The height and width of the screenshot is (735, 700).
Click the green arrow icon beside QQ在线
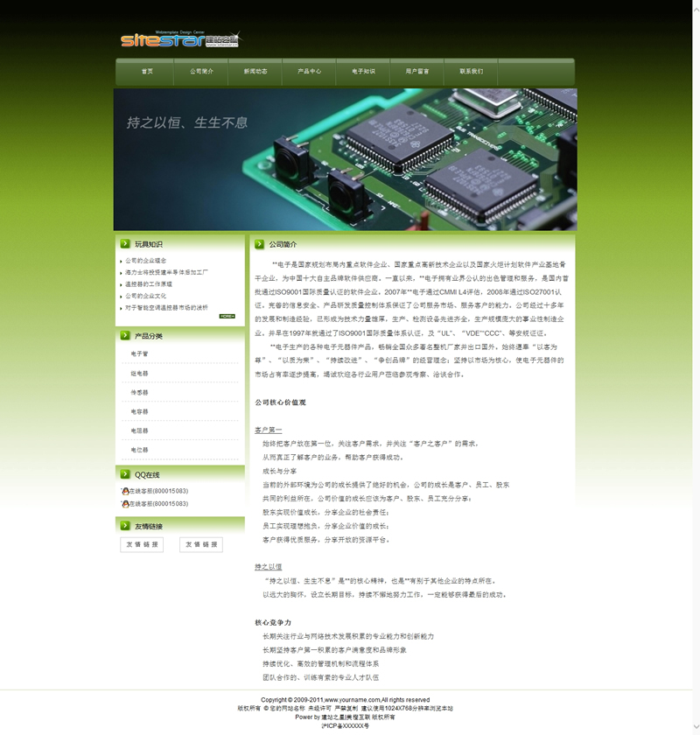[x=124, y=475]
